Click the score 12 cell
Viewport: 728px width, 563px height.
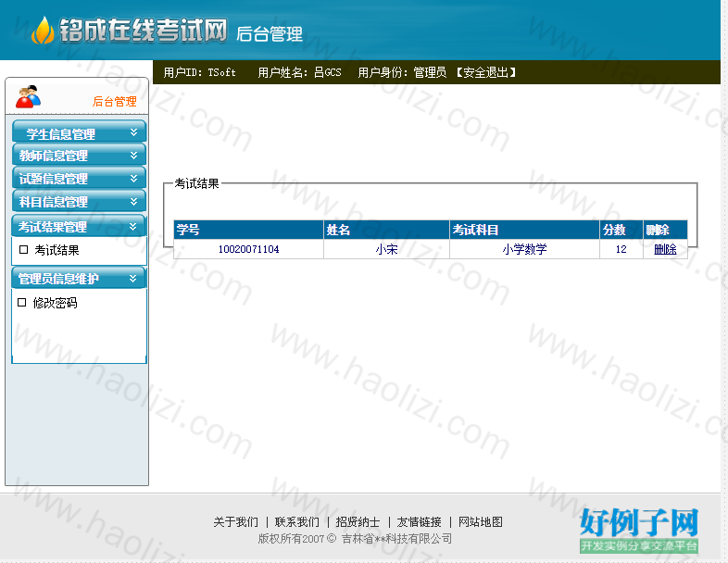coord(621,249)
